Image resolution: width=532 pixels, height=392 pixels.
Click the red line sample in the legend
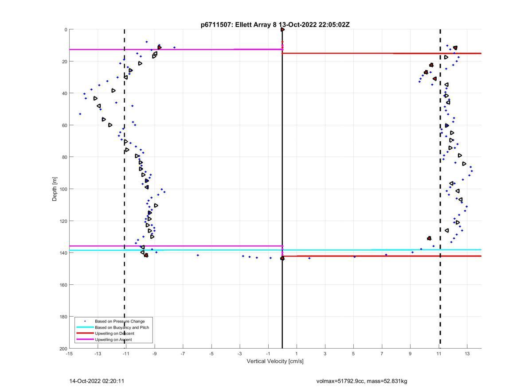(85, 334)
